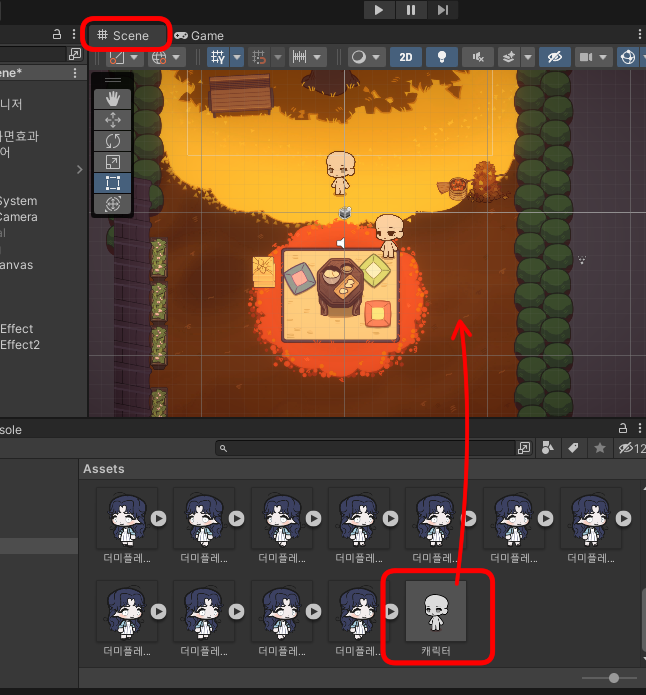Viewport: 646px width, 695px height.
Task: Select the Effect2 object in Hierarchy
Action: [20, 345]
